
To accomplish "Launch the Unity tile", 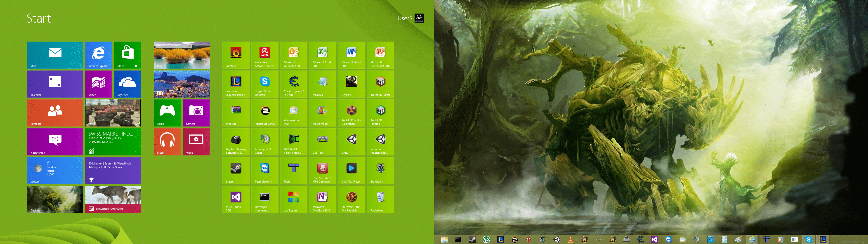I will tap(352, 142).
